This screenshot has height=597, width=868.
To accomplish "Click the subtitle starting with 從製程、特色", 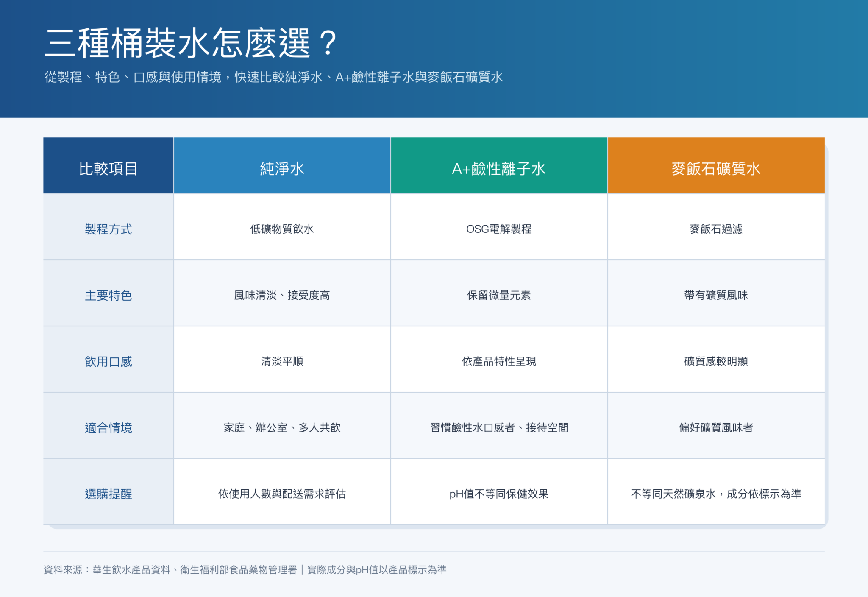I will pyautogui.click(x=273, y=77).
